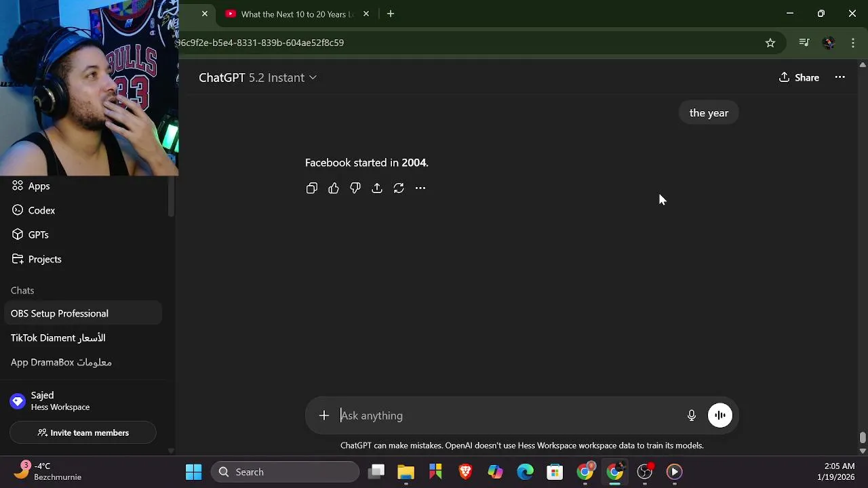The image size is (868, 488).
Task: Click the Share button
Action: [799, 77]
